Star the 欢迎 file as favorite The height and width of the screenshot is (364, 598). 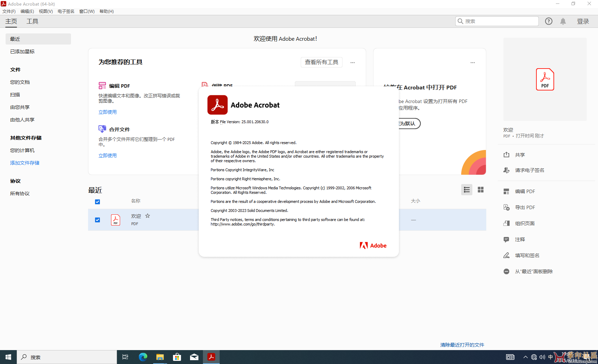148,216
